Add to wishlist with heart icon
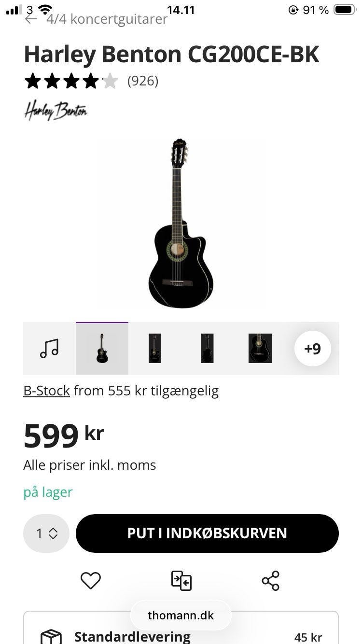Screen dimensions: 362x644 coord(90,580)
